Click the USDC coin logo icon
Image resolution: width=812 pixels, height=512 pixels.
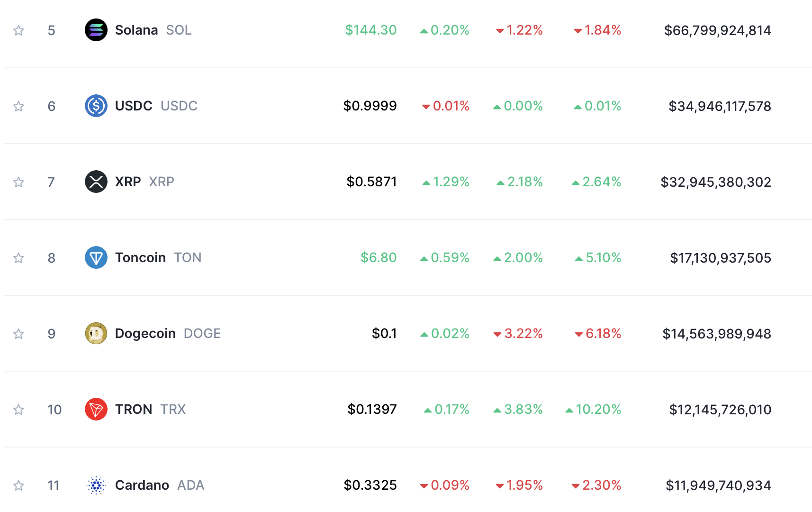click(96, 106)
